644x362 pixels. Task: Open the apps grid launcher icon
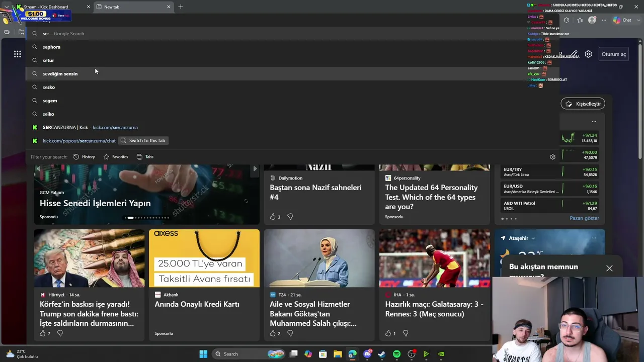18,54
